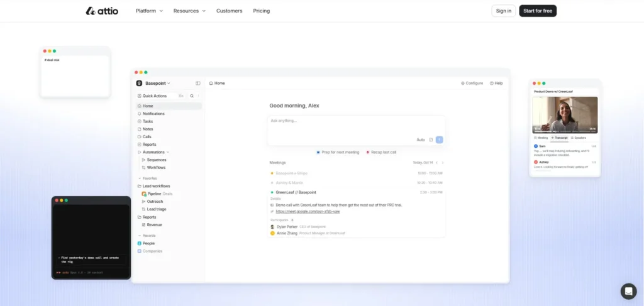Click the blue send arrow button

[x=440, y=140]
